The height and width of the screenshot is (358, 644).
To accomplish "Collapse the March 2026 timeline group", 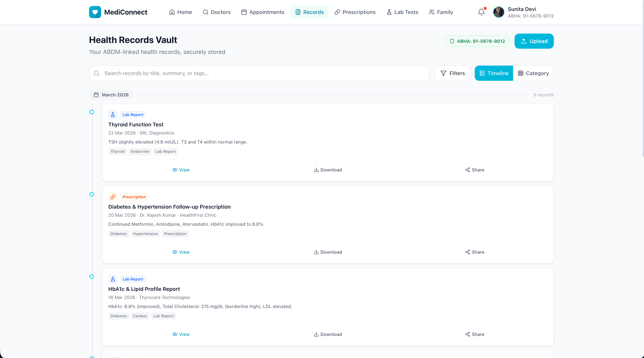I will [x=111, y=94].
